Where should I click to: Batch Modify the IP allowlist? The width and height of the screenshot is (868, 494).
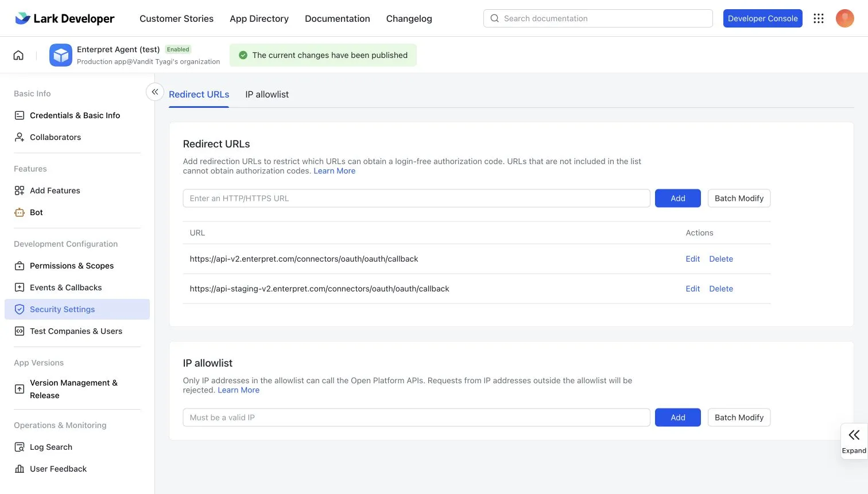tap(739, 418)
